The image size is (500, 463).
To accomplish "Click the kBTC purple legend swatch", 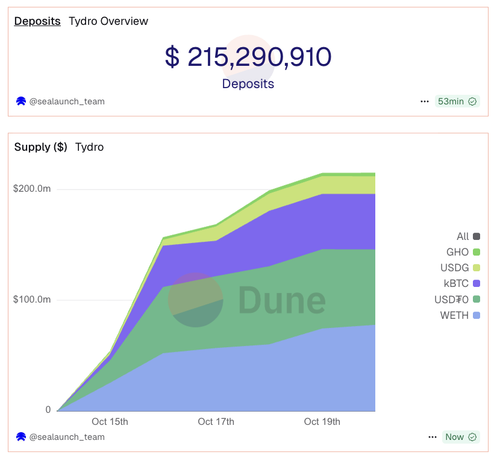I will (x=477, y=284).
